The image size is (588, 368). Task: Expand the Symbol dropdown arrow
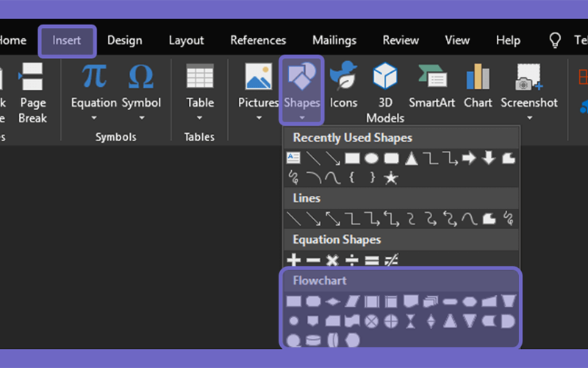(x=141, y=118)
